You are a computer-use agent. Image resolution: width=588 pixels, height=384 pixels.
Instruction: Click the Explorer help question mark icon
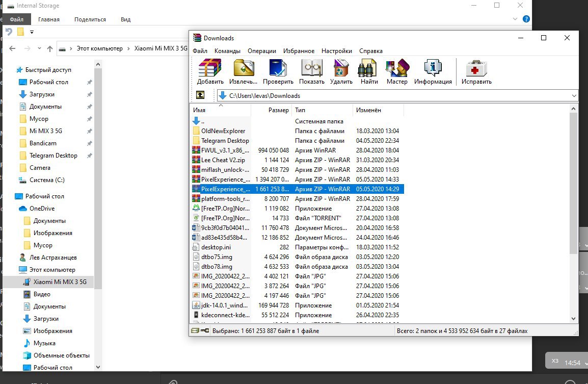526,19
